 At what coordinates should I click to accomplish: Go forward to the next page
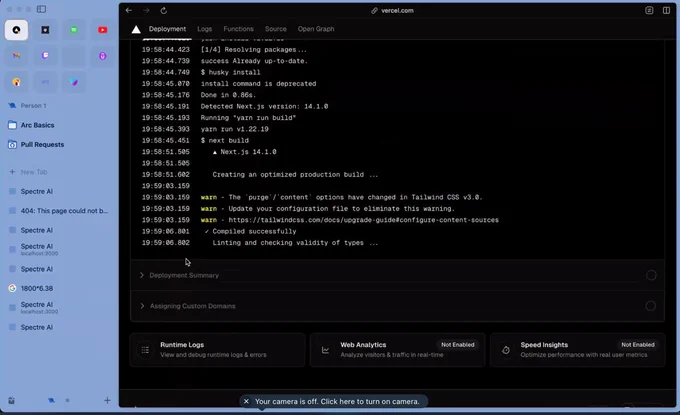(146, 10)
